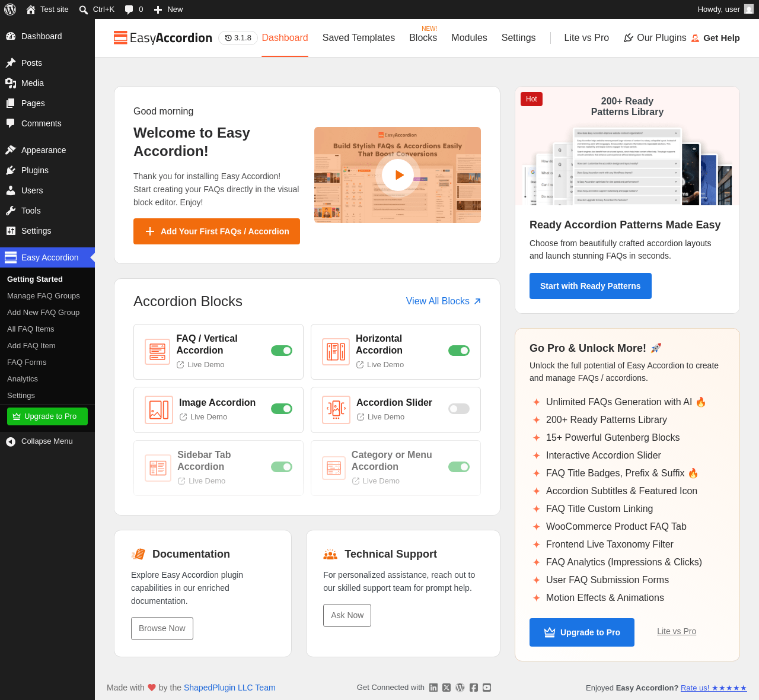Click the Category or Menu Accordion icon
Viewport: 759px width, 700px height.
334,467
